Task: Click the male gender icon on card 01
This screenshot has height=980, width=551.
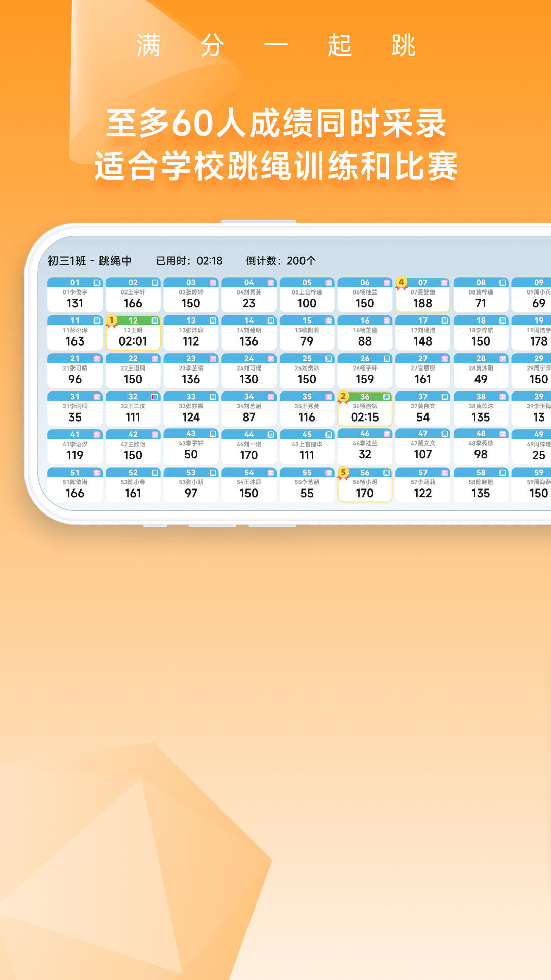Action: pos(97,283)
